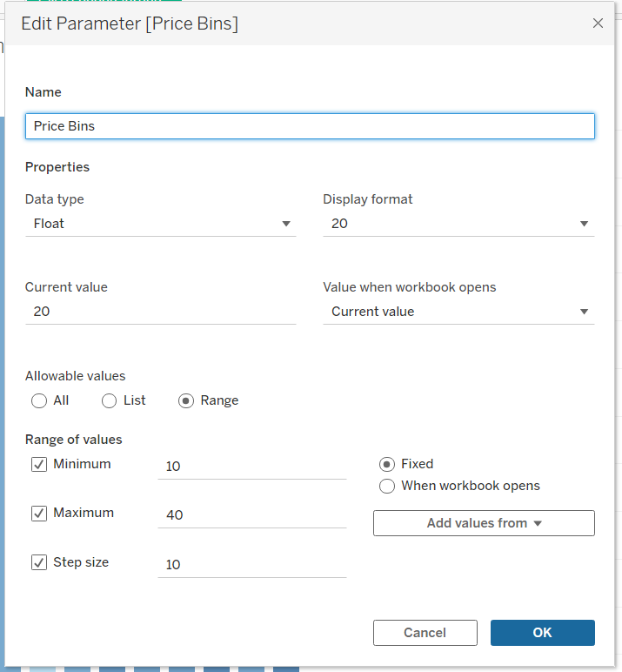Toggle the Maximum checkbox

point(39,514)
